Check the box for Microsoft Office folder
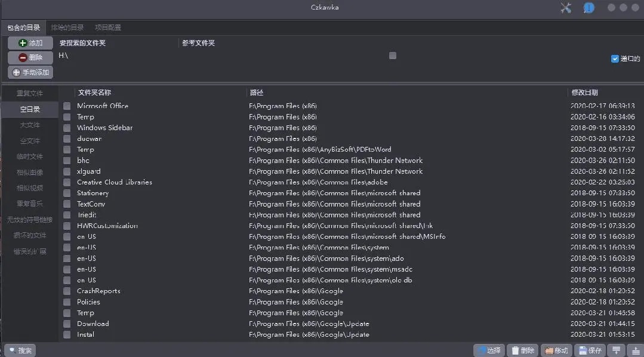 67,106
